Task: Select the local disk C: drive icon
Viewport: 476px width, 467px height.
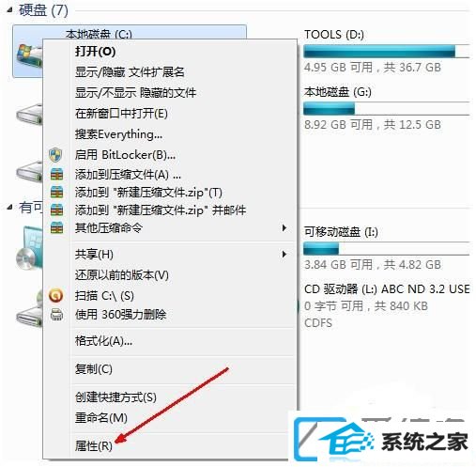Action: pos(29,56)
